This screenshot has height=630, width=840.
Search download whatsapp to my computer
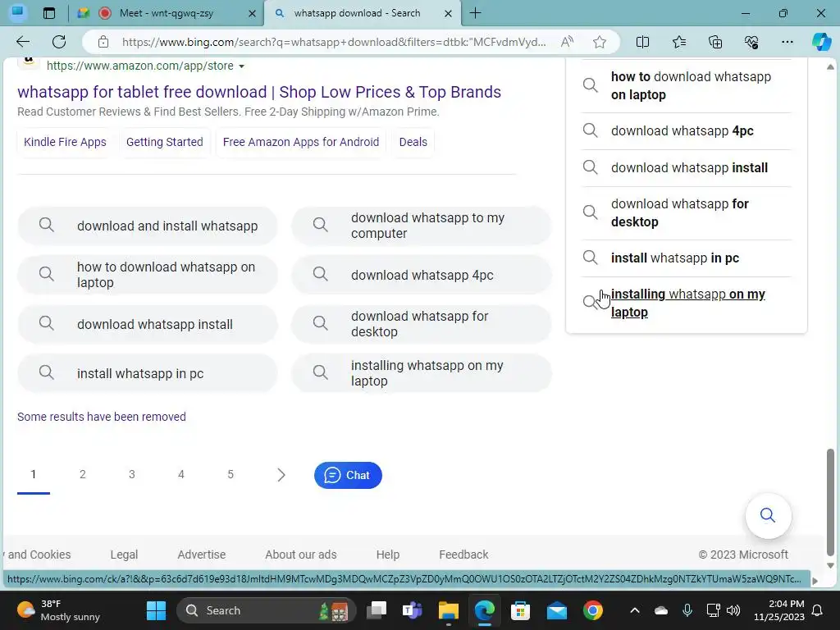click(x=422, y=226)
